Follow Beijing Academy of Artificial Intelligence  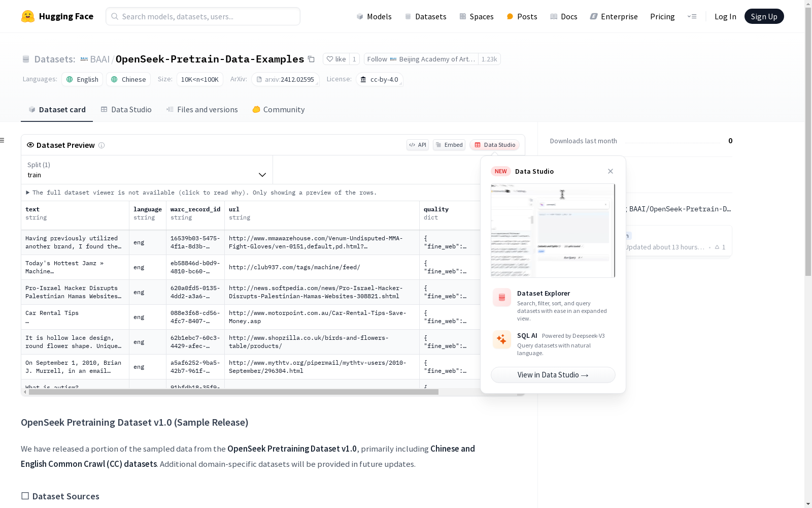421,59
